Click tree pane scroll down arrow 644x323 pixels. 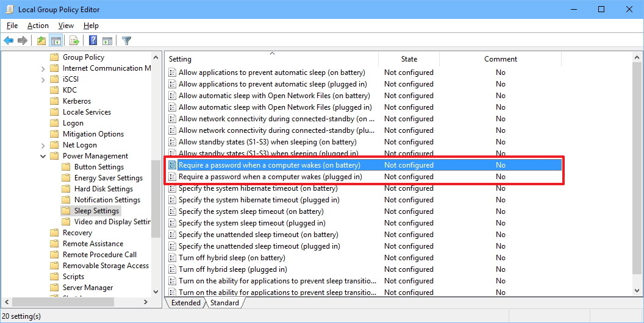point(156,291)
